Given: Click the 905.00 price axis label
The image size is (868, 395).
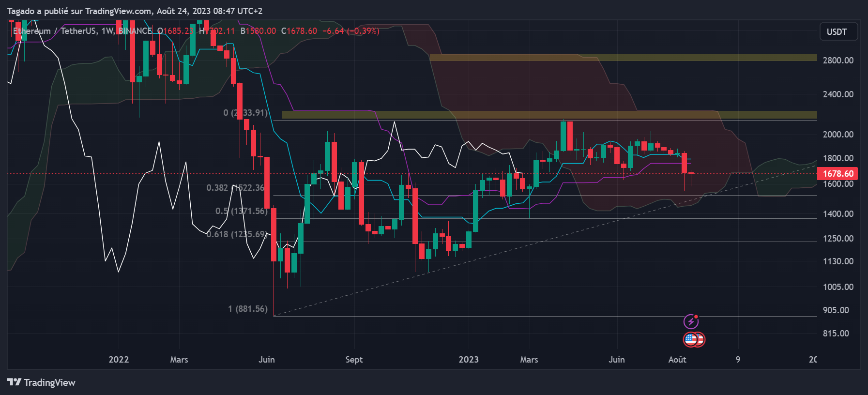Looking at the screenshot, I should tap(836, 310).
